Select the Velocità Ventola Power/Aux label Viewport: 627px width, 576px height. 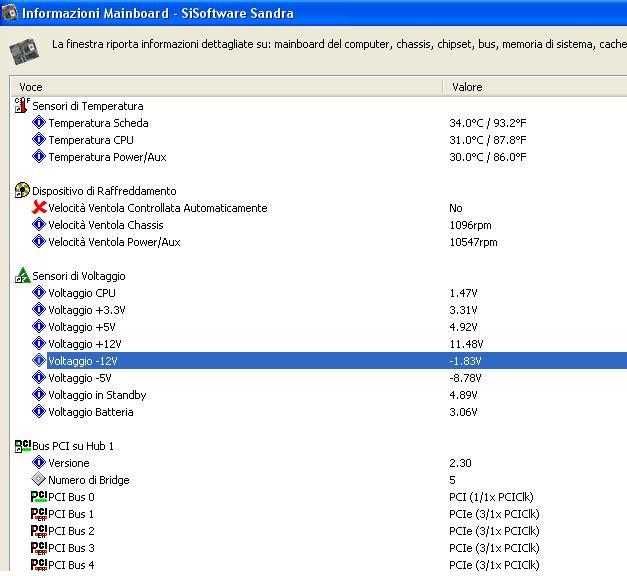(x=114, y=242)
